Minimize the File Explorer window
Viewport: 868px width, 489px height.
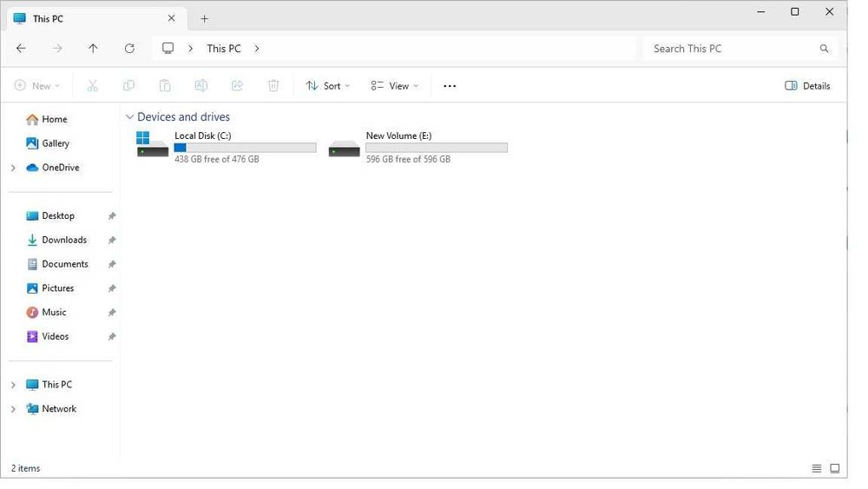point(761,11)
